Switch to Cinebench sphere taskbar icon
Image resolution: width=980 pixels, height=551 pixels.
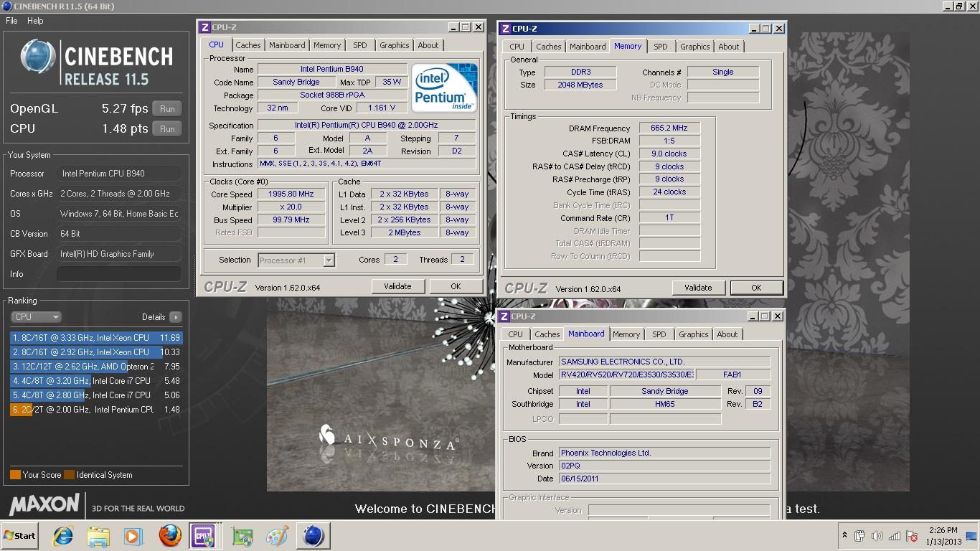click(x=313, y=536)
